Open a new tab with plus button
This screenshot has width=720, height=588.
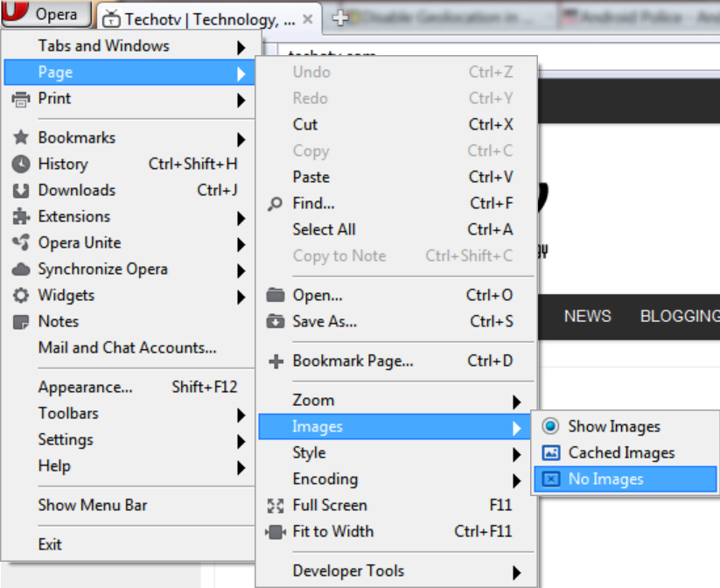click(340, 18)
